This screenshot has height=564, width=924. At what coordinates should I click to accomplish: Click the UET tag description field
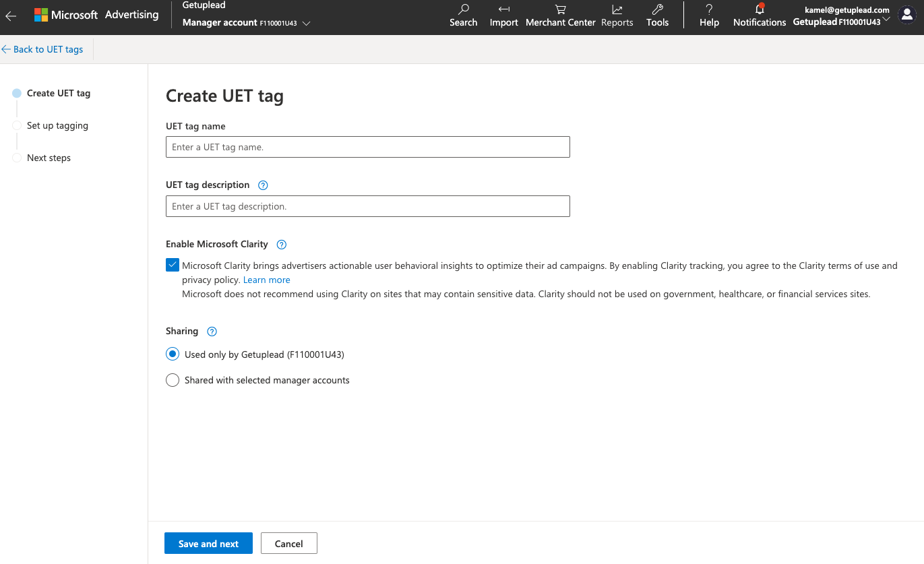click(368, 206)
